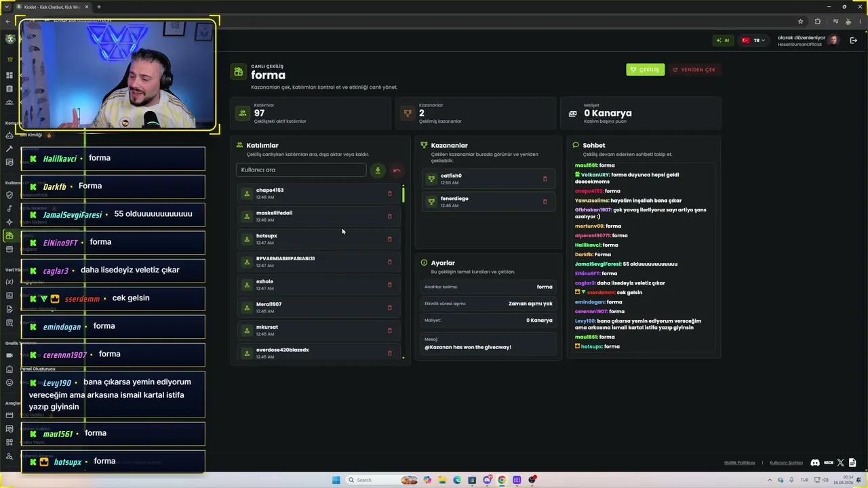Select the Kicklet browser tab
This screenshot has width=868, height=488.
(x=52, y=7)
